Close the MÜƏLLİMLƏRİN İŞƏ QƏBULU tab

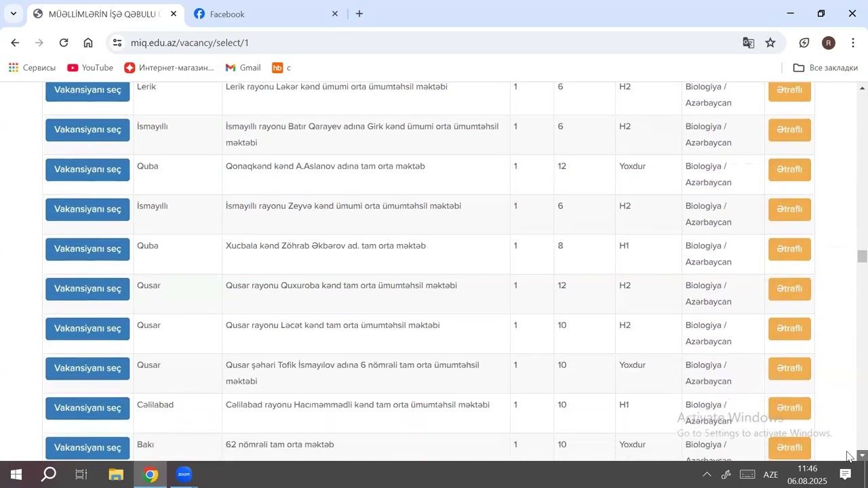pyautogui.click(x=174, y=14)
